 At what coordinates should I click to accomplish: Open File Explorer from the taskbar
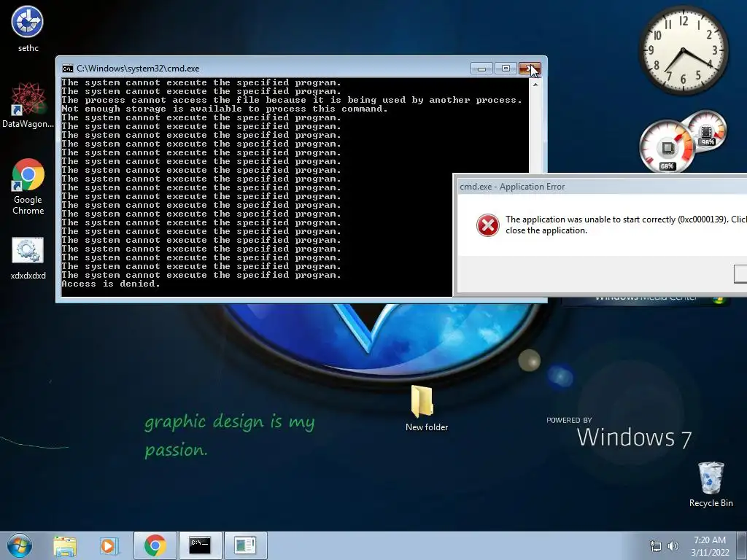pos(65,545)
